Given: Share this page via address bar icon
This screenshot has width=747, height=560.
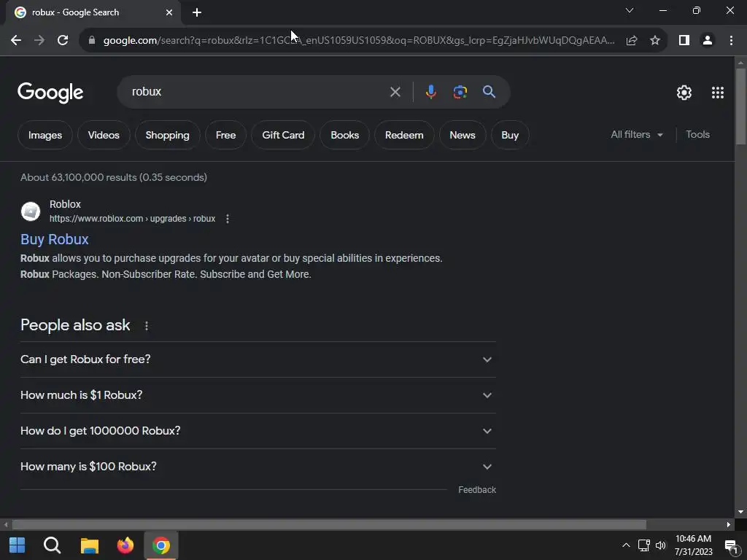Looking at the screenshot, I should tap(632, 41).
